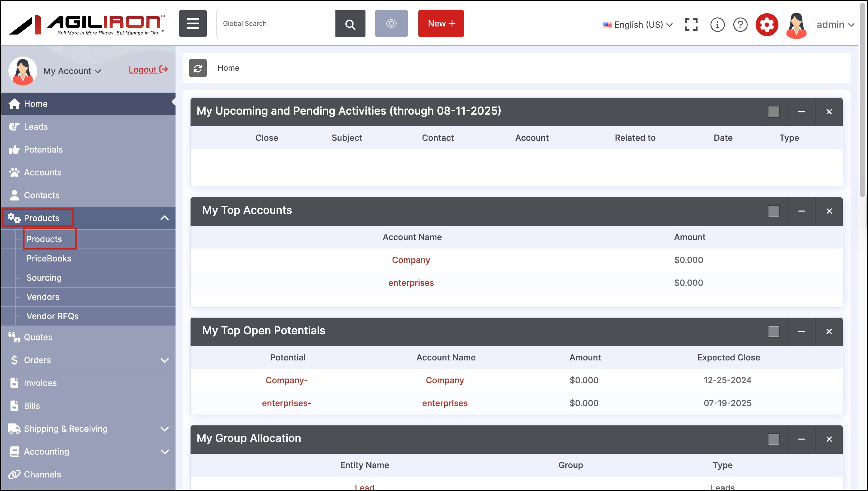Click the red New + button
This screenshot has width=868, height=491.
point(441,23)
